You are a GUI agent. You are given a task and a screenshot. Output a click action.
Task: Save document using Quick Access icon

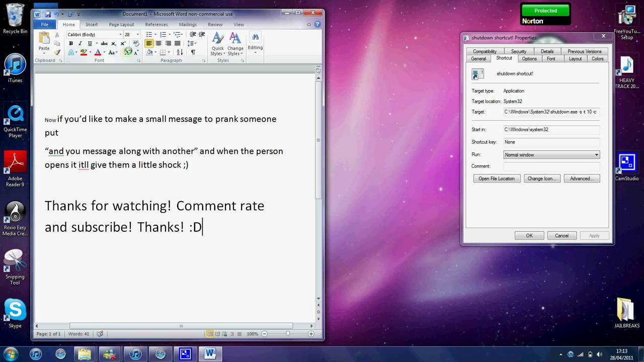click(x=48, y=15)
